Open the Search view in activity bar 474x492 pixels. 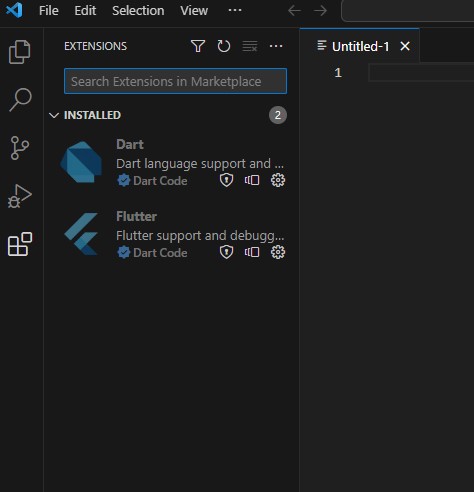point(20,99)
